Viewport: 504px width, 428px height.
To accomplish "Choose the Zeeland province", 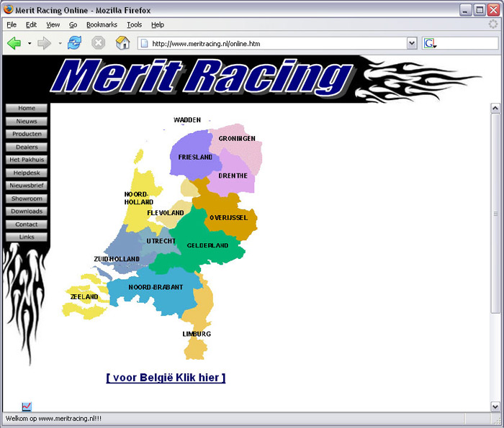I will 84,297.
